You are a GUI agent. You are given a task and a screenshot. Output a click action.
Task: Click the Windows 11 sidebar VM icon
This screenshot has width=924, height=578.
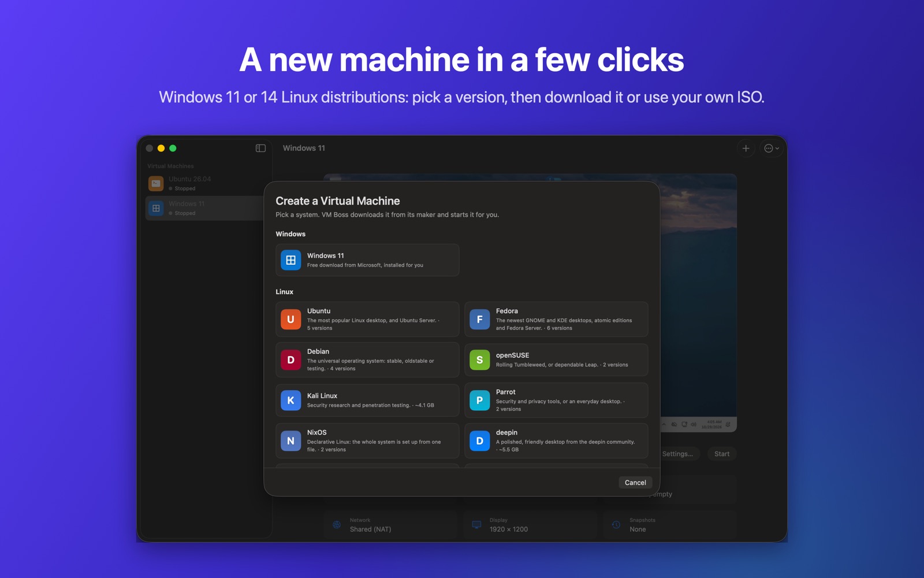point(156,208)
